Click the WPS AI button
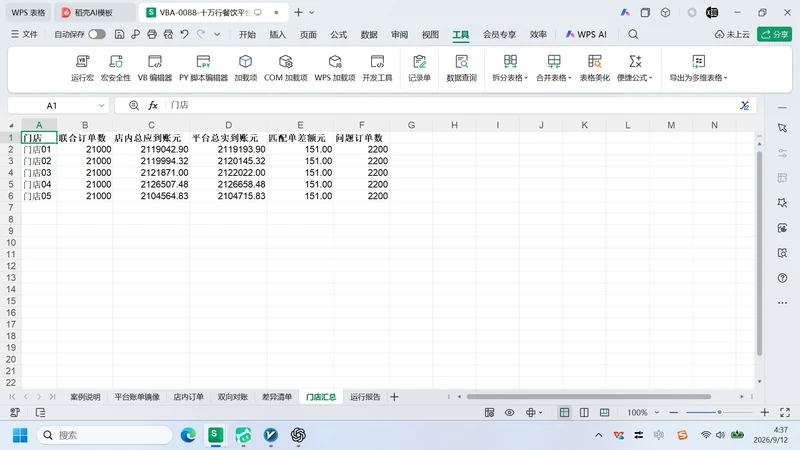This screenshot has width=800, height=450. coord(586,34)
